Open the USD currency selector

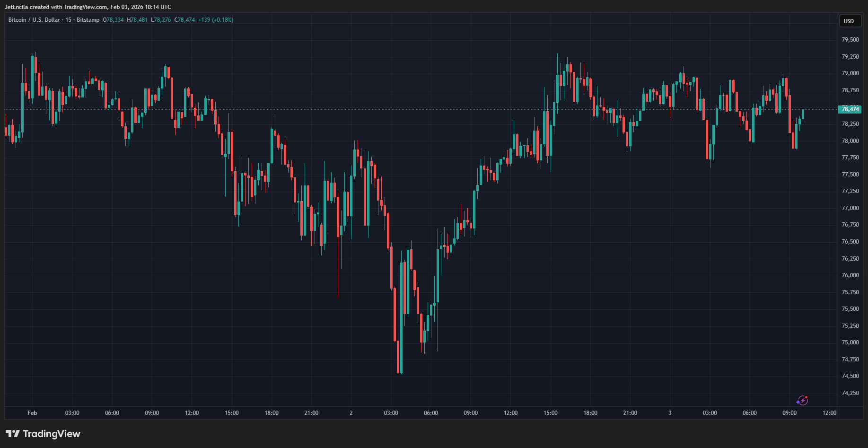tap(849, 21)
